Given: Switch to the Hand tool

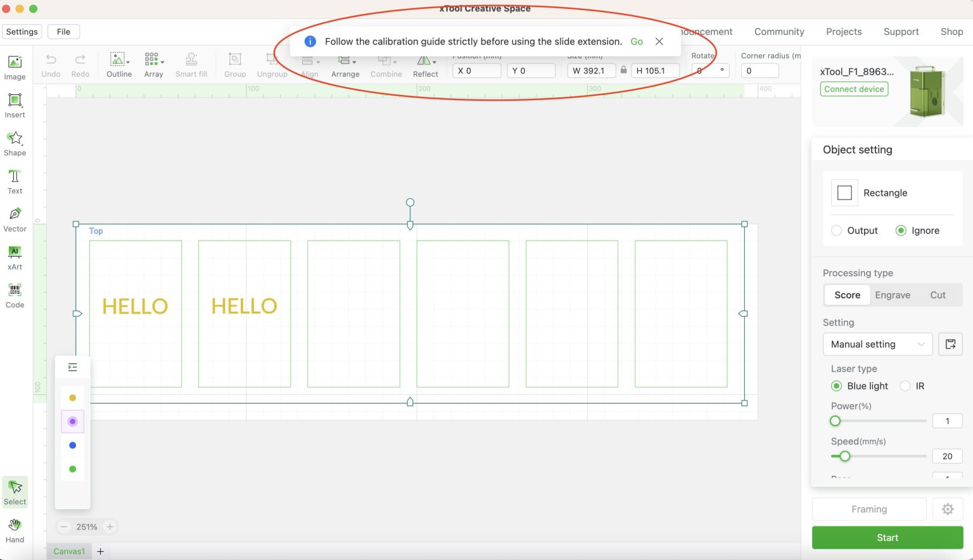Looking at the screenshot, I should 15,530.
